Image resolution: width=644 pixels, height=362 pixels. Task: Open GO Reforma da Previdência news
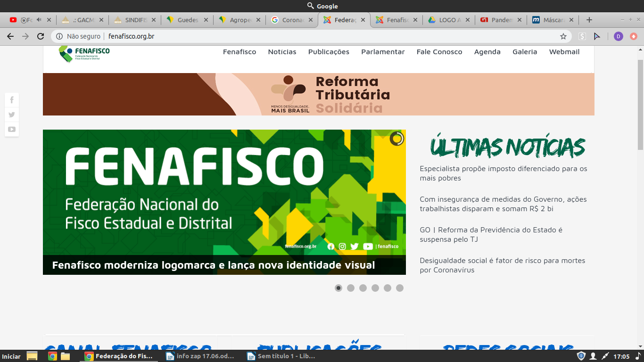(x=491, y=235)
